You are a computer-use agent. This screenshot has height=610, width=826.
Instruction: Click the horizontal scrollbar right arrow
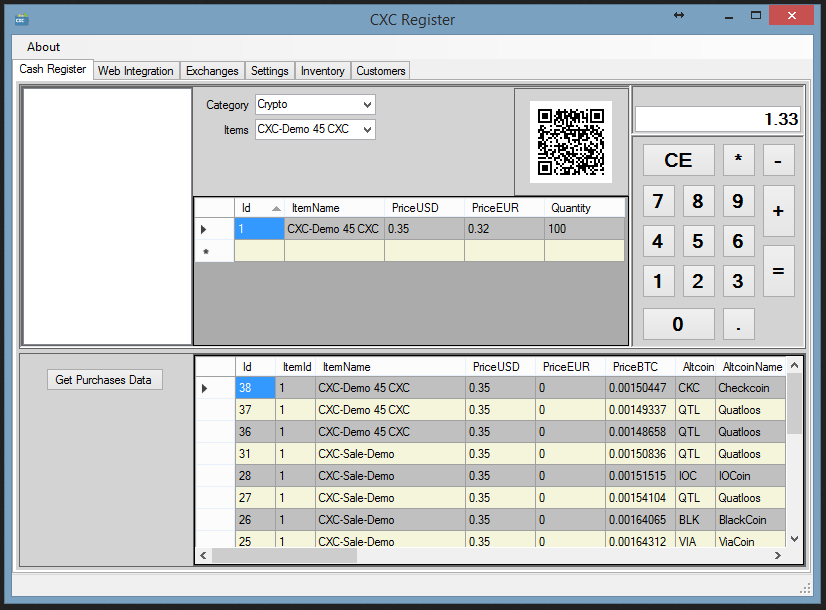pos(778,555)
